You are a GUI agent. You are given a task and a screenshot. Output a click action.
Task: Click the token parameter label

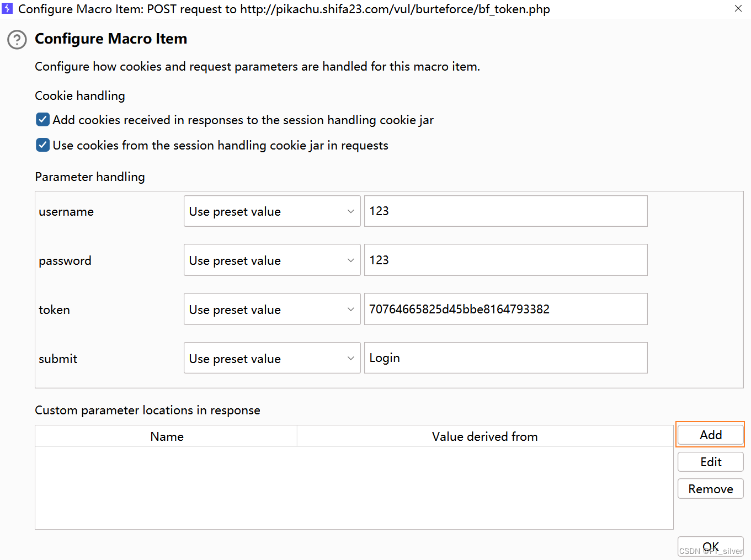[x=54, y=310]
